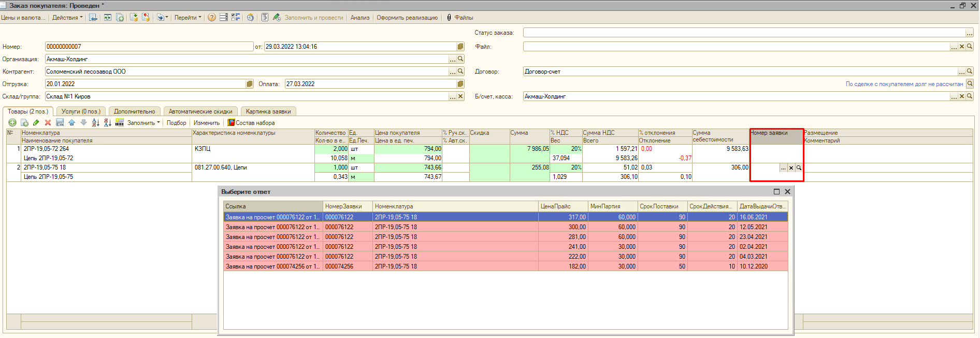Click the magnifier beside debt calculation link
Image resolution: width=980 pixels, height=338 pixels.
click(970, 84)
